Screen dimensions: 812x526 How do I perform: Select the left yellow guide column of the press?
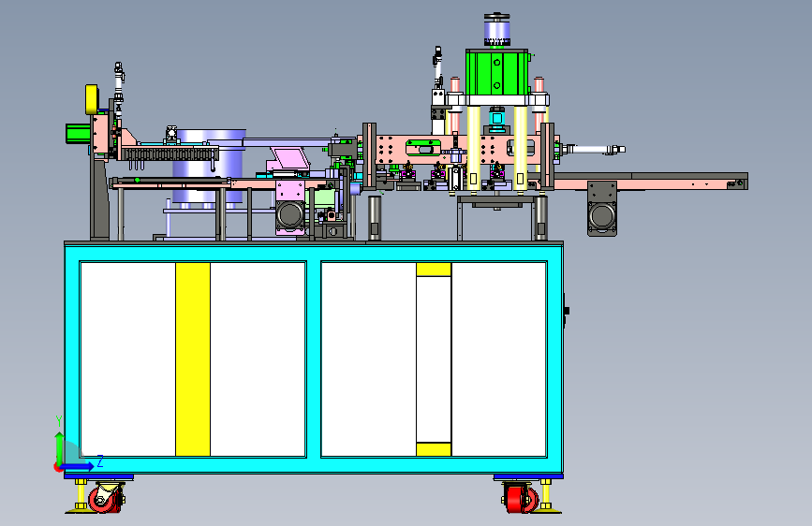473,149
